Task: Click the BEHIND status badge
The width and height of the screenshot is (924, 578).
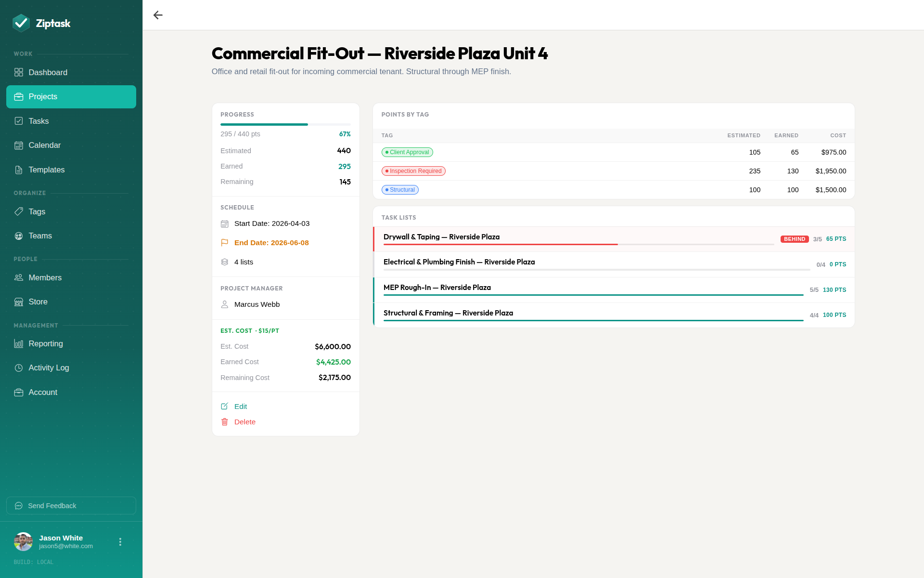Action: (795, 239)
